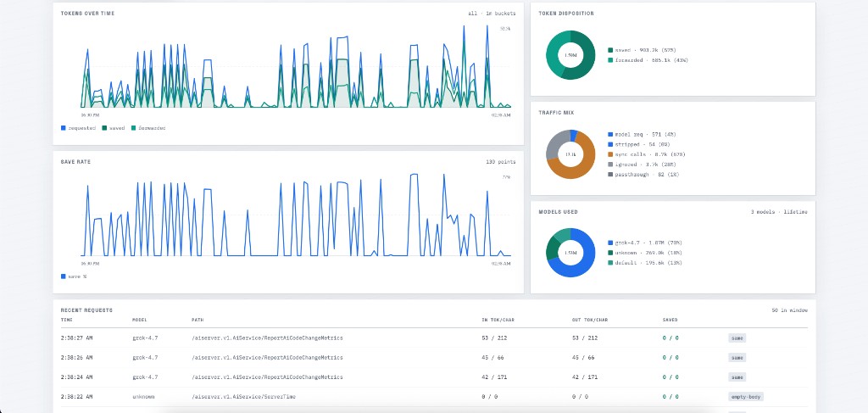The image size is (868, 413).
Task: Click inside the Tokens Over Time line chart
Action: click(296, 66)
